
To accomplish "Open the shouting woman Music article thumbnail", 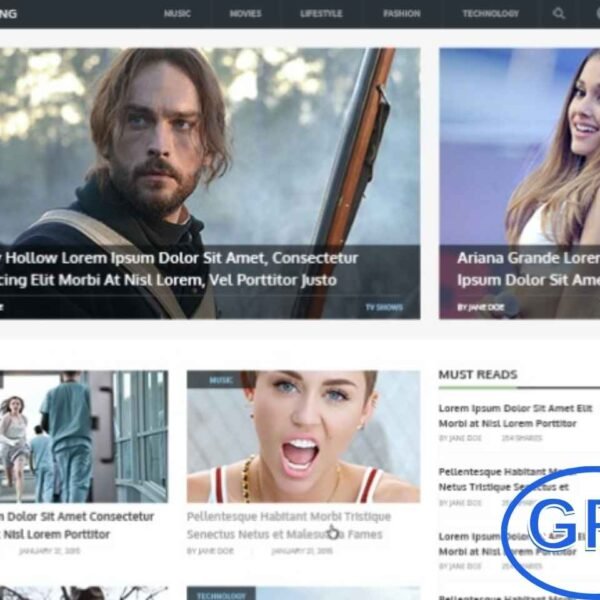I will (x=303, y=436).
